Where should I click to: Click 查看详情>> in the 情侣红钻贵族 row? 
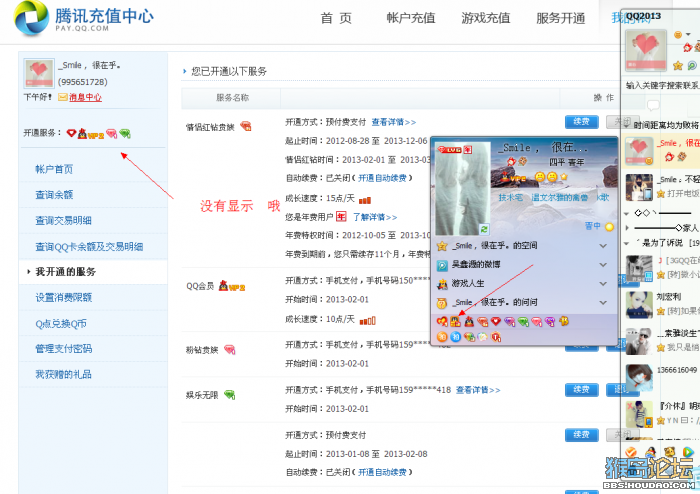click(394, 122)
